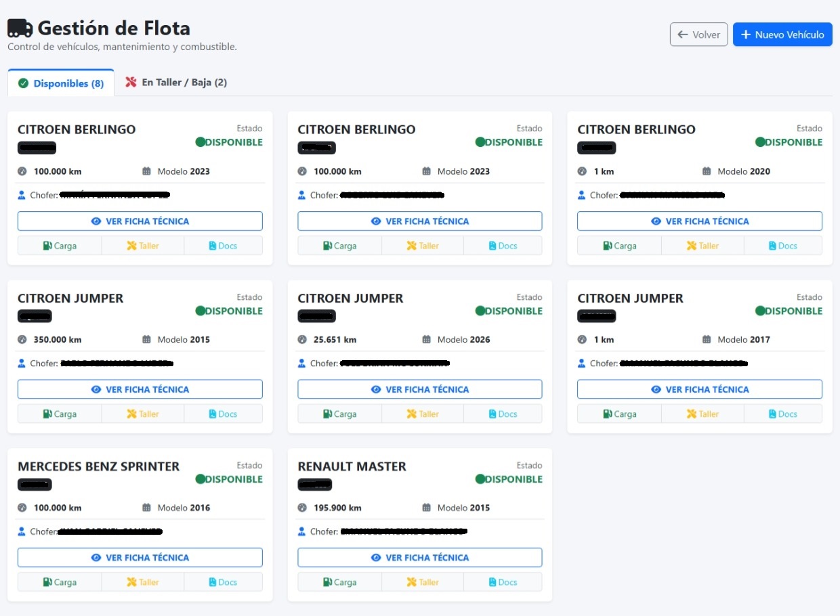View Ficha Técnica of Citroen Berlingo model 2020
Screen dimensions: 840x616
(x=700, y=221)
